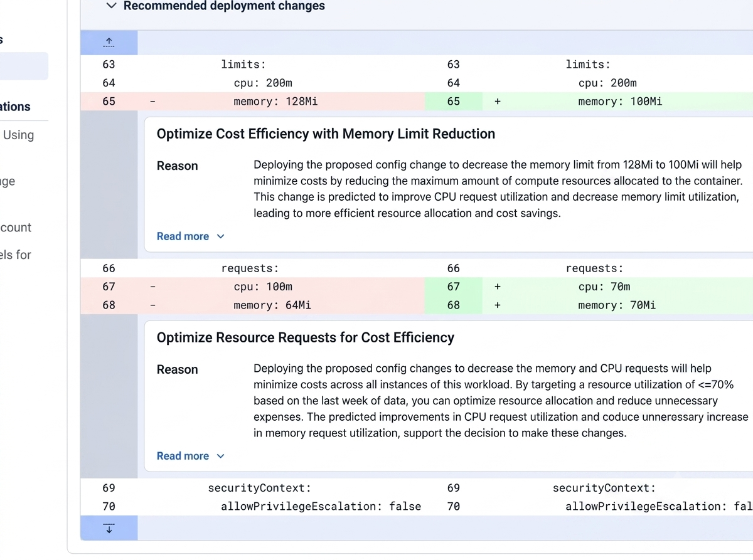Select the removed line cpu: 100m
Image resolution: width=753 pixels, height=560 pixels.
click(x=263, y=287)
